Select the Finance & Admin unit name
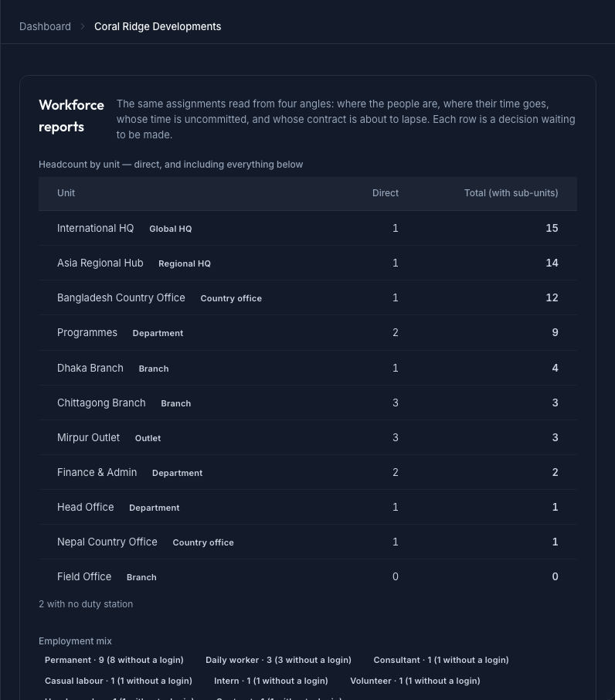This screenshot has height=700, width=615. 97,473
